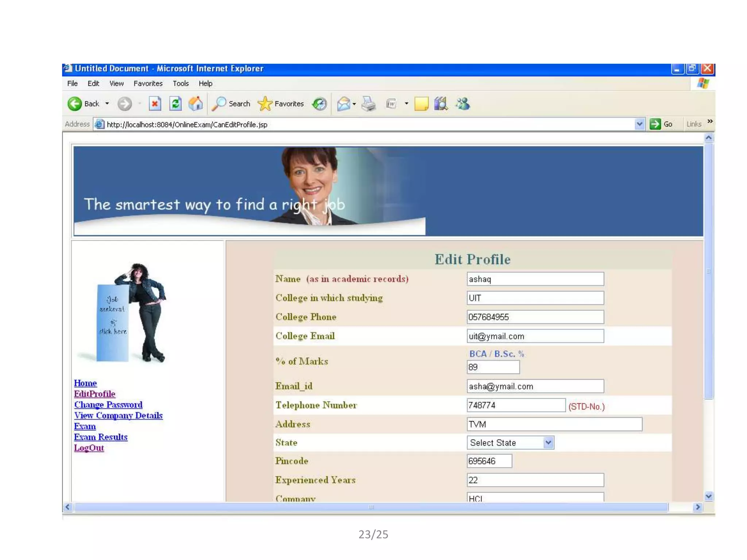Click the vertical scrollbar down arrow
Image resolution: width=747 pixels, height=560 pixels.
pyautogui.click(x=708, y=496)
